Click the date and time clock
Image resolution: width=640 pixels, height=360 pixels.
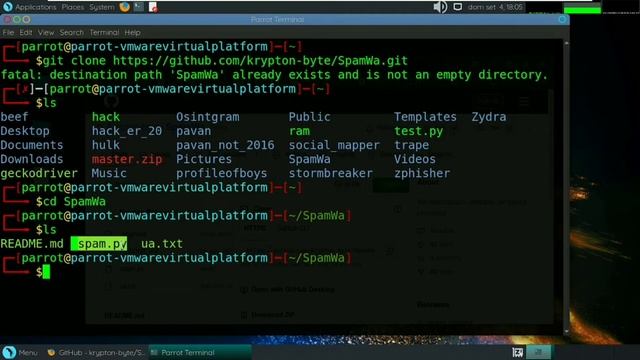click(495, 7)
